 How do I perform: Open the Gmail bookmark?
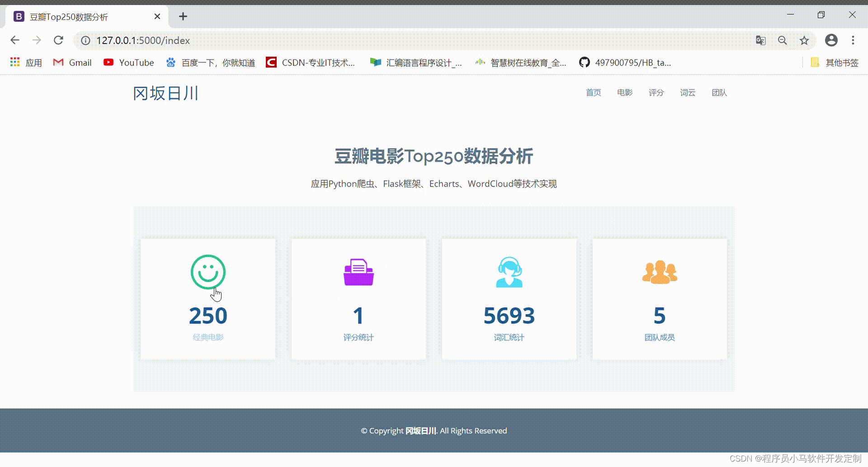pos(72,62)
